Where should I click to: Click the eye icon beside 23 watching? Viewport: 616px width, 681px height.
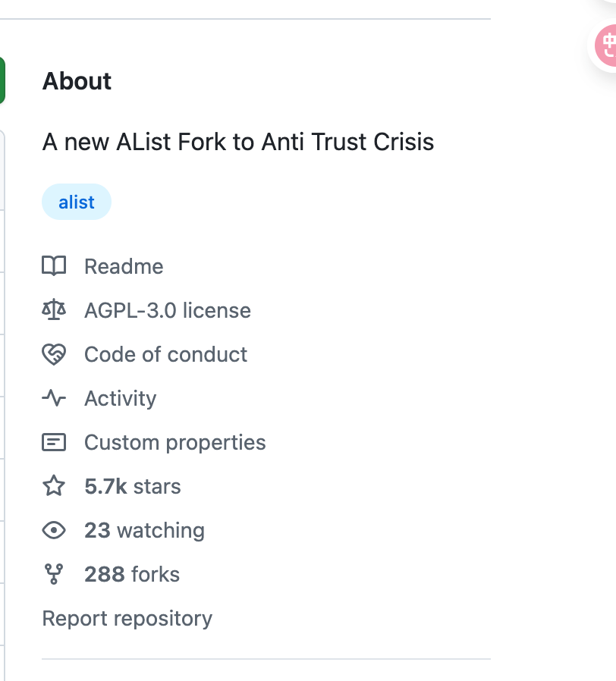pyautogui.click(x=54, y=530)
